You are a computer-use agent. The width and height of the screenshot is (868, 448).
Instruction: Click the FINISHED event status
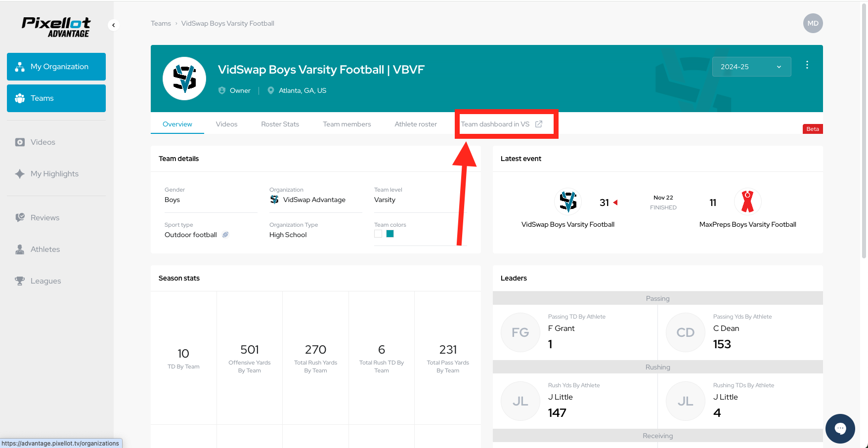point(663,207)
